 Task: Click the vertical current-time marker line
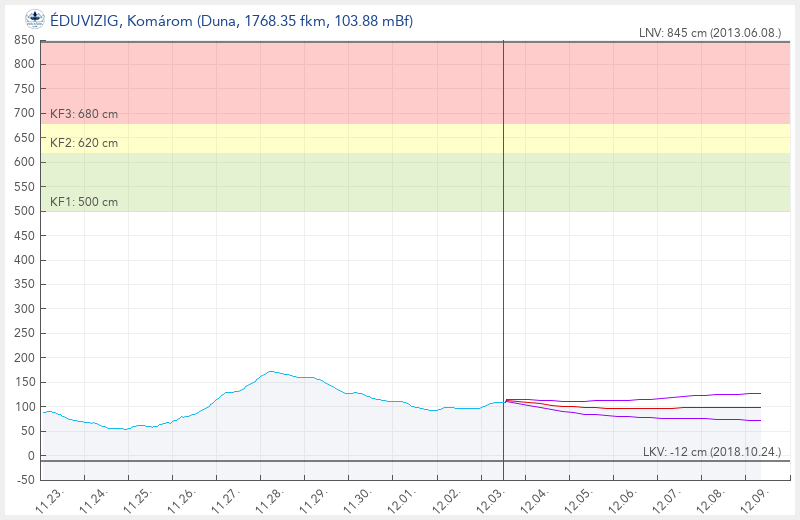click(503, 250)
